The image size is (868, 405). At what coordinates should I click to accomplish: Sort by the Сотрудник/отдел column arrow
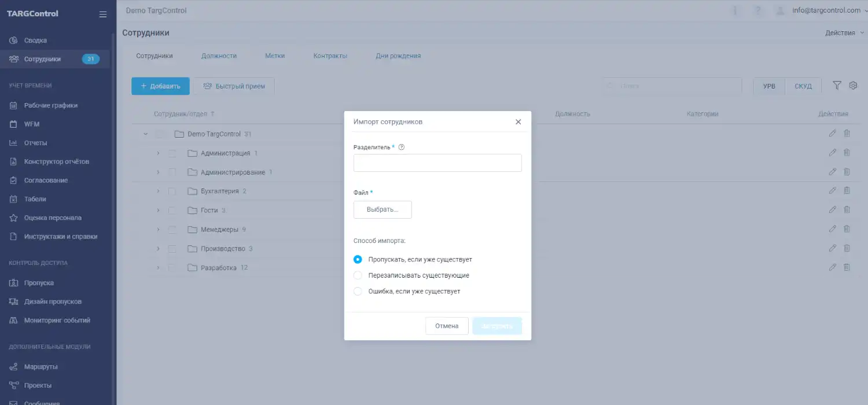(x=212, y=114)
